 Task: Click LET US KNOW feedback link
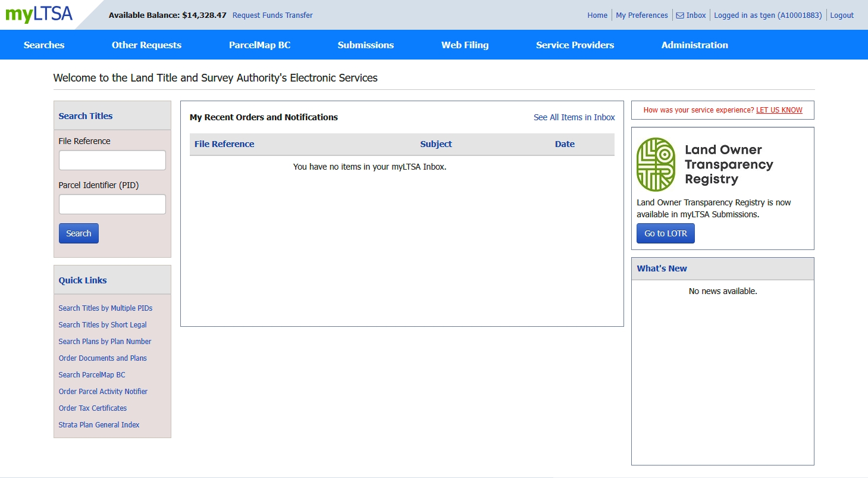coord(779,110)
